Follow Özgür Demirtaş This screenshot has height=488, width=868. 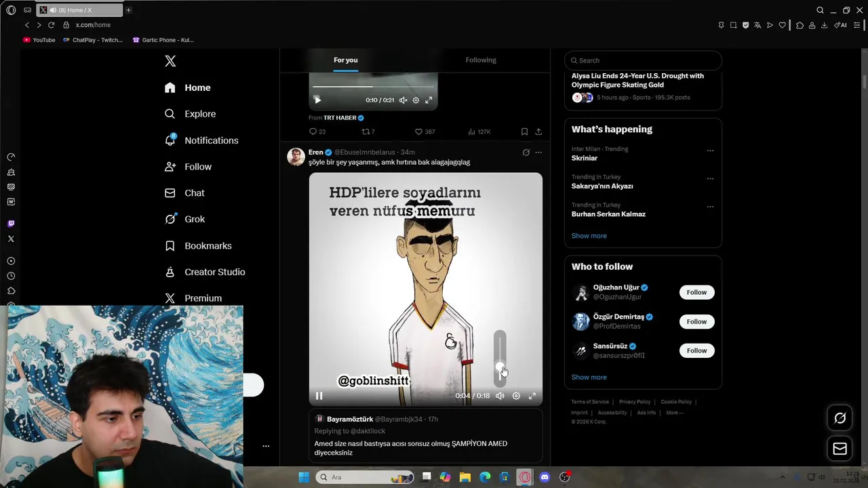[x=696, y=321]
